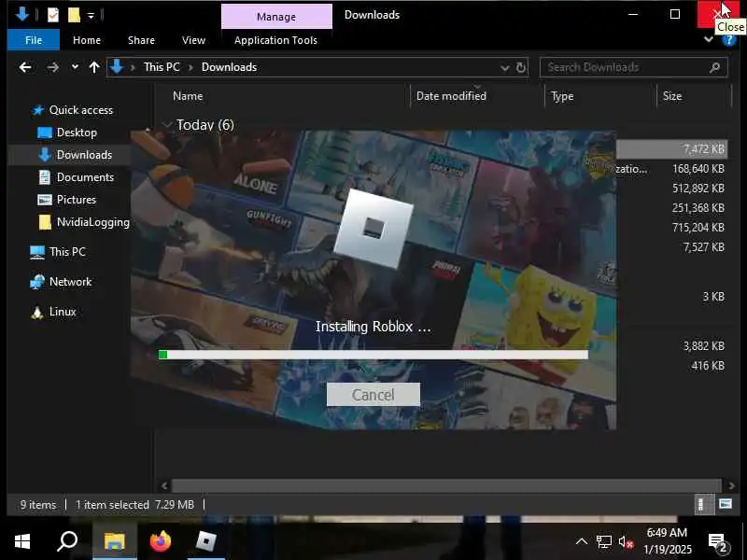Select the file sized 3 KB

click(x=713, y=296)
